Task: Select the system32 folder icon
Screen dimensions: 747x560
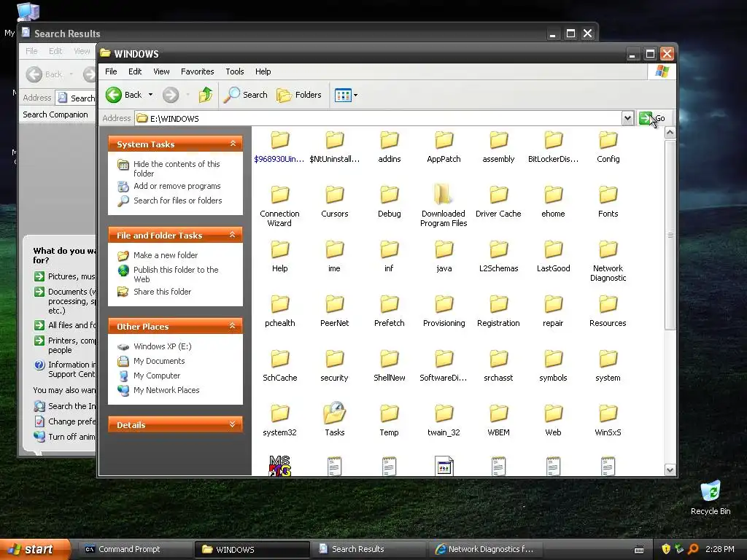Action: [x=279, y=413]
